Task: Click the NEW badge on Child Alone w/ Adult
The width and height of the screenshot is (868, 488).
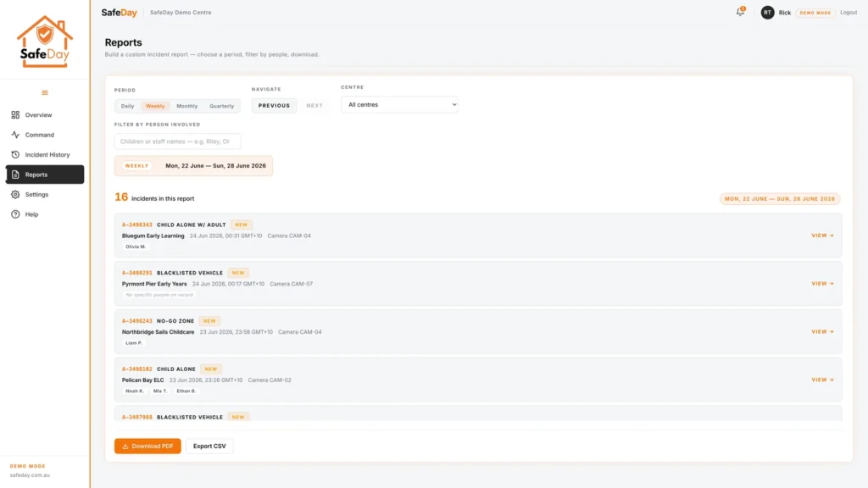Action: [241, 225]
